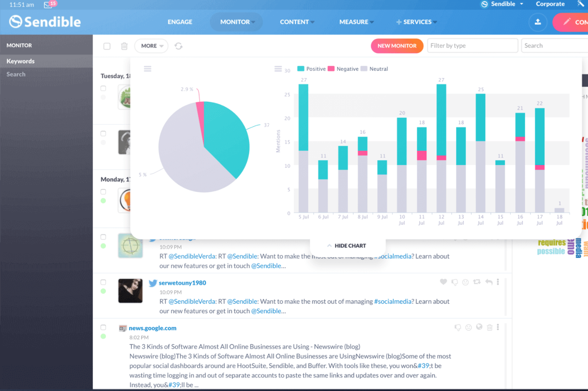588x391 pixels.
Task: Open news.google.com item in browser via globe icon
Action: tap(479, 327)
